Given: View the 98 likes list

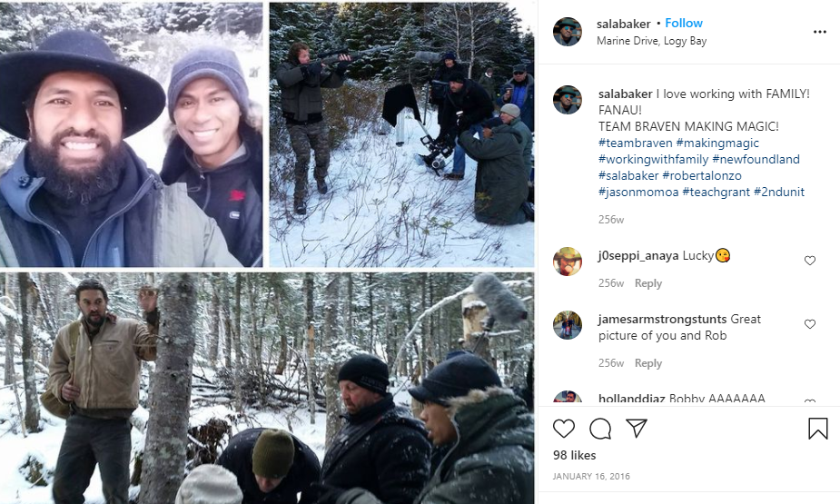Looking at the screenshot, I should [574, 455].
